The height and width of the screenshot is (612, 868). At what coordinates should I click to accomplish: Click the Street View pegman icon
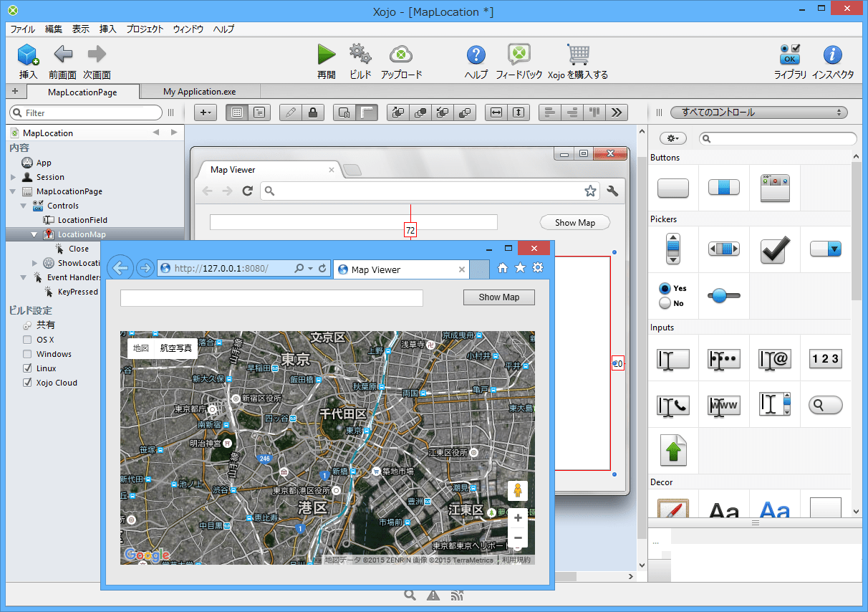[x=518, y=491]
